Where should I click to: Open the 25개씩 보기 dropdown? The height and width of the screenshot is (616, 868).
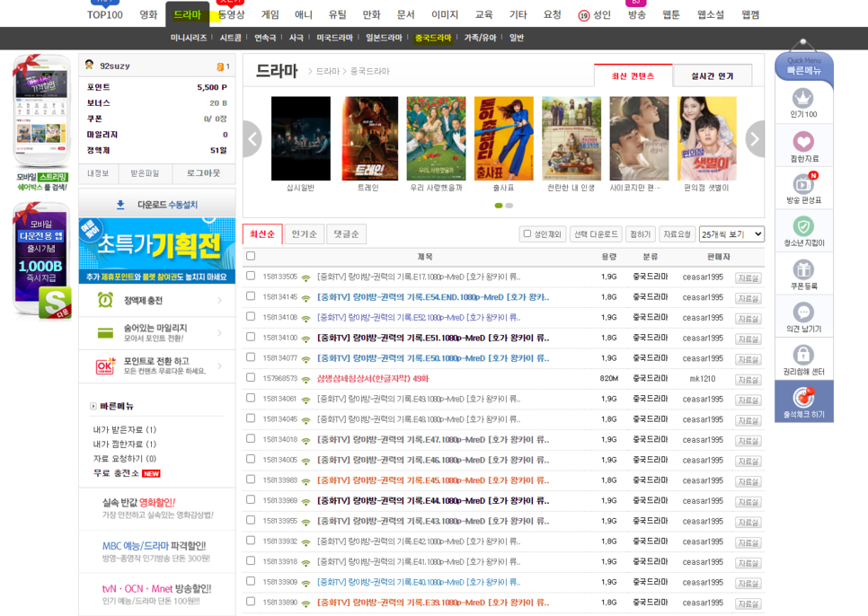pyautogui.click(x=731, y=233)
